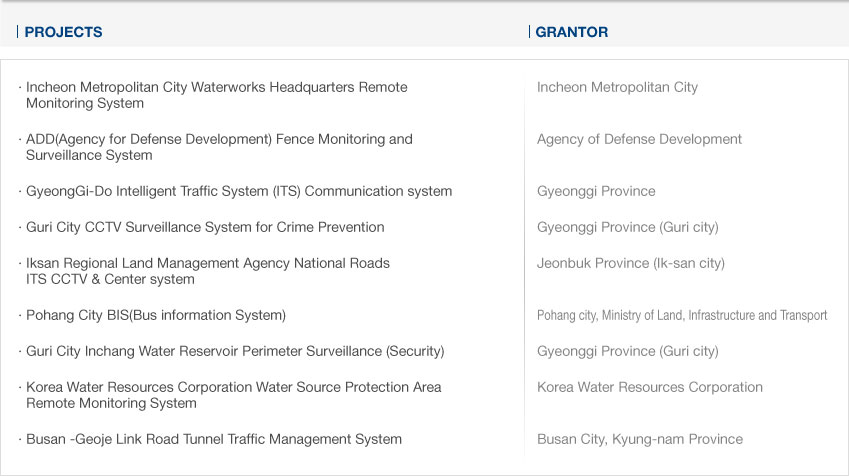This screenshot has width=849, height=476.
Task: Select Incheon Waterworks Headquarters Remote Monitoring System project
Action: pyautogui.click(x=217, y=95)
